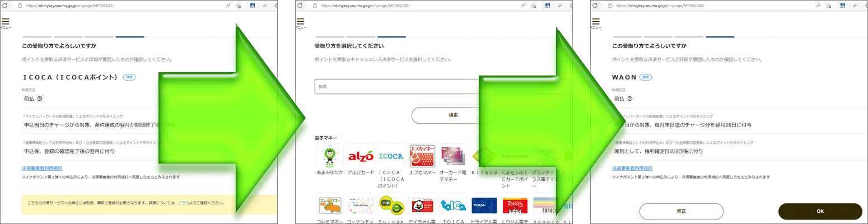Open the 詳細 badge next to WAON
Screen dimensions: 868x224
click(646, 77)
